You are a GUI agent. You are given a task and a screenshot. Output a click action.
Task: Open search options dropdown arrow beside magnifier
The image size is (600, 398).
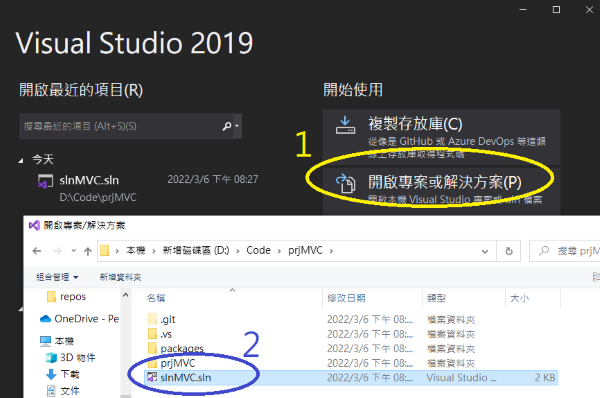pyautogui.click(x=237, y=126)
